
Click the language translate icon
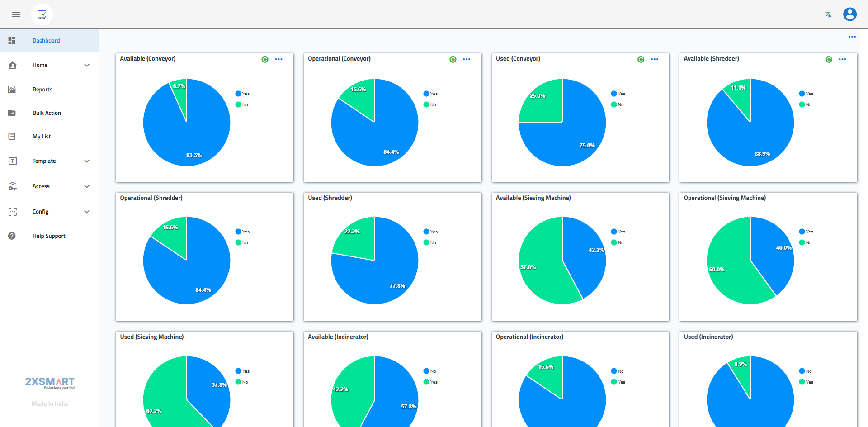[x=828, y=15]
